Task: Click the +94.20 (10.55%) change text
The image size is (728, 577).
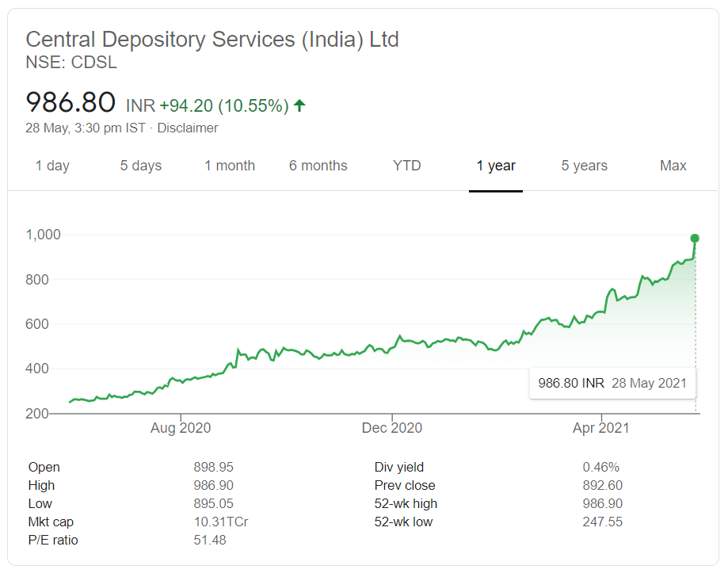Action: [x=224, y=106]
